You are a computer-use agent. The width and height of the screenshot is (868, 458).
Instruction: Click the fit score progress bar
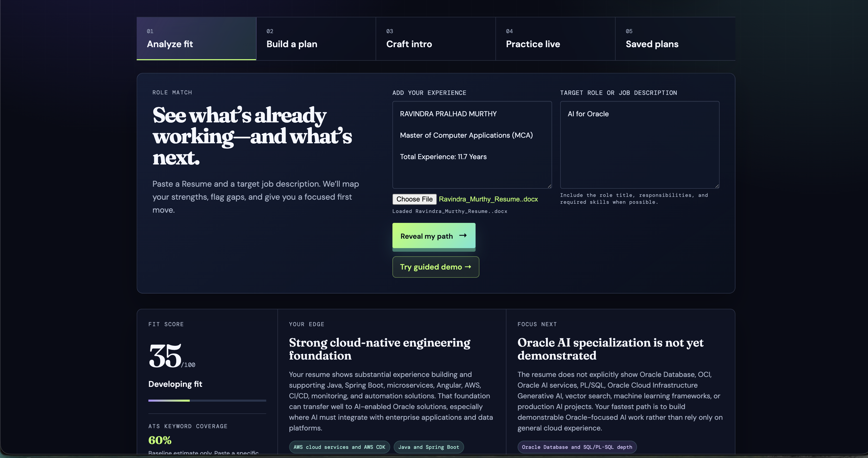pyautogui.click(x=207, y=400)
